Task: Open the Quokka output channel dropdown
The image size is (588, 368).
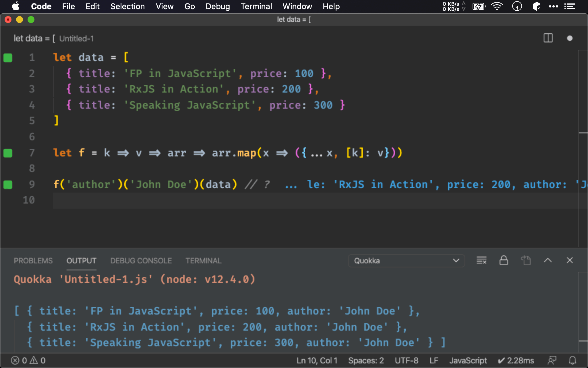Action: pos(406,261)
